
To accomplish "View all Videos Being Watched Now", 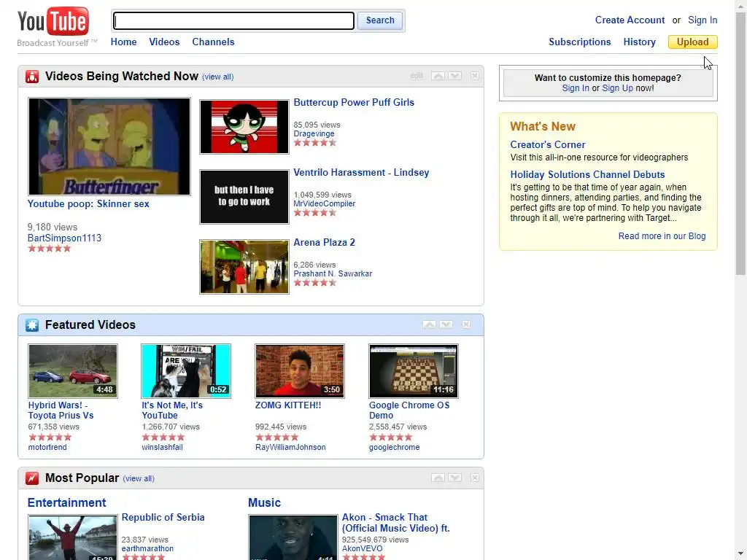I will (217, 77).
